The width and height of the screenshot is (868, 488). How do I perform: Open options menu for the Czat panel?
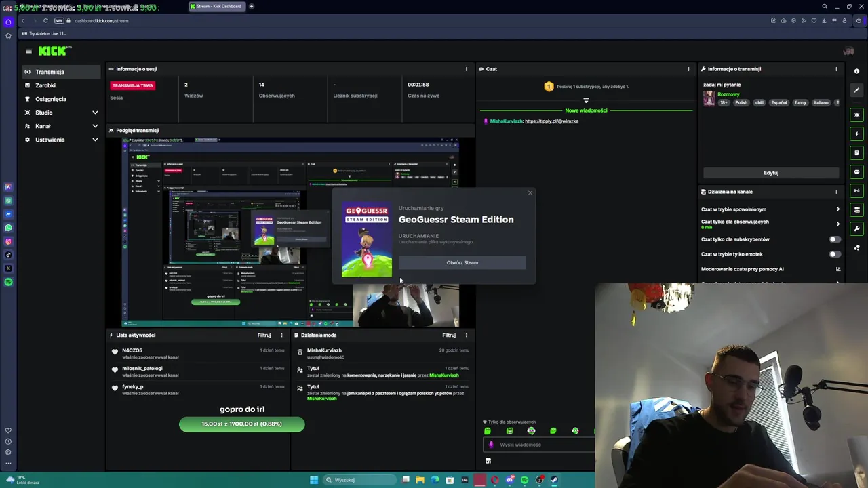(x=688, y=69)
